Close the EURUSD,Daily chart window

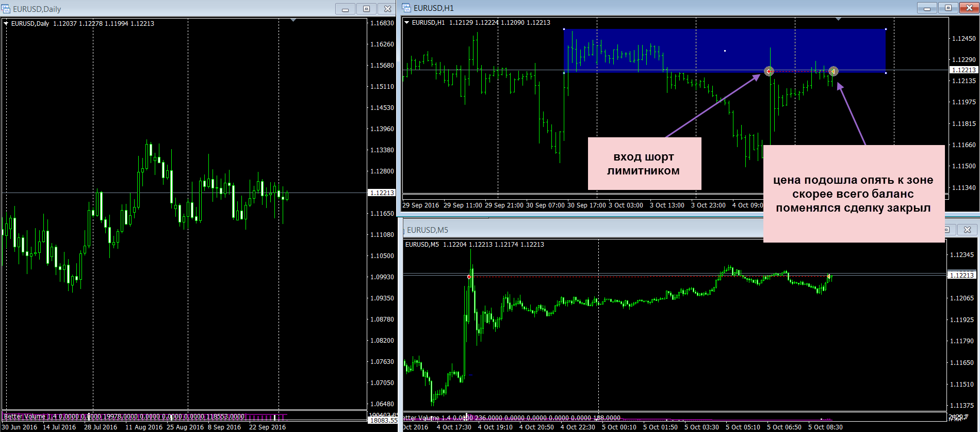387,9
